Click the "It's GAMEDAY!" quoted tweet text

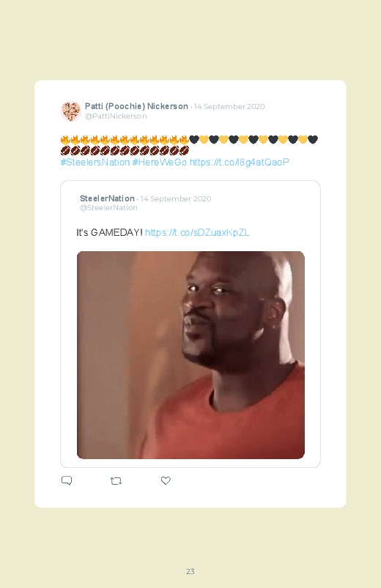tap(109, 233)
